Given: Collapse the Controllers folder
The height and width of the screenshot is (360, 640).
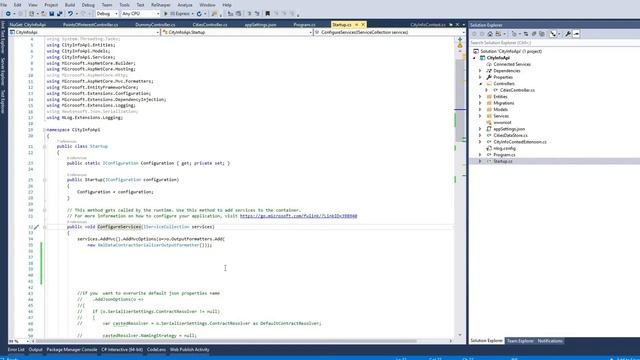Looking at the screenshot, I should click(480, 84).
